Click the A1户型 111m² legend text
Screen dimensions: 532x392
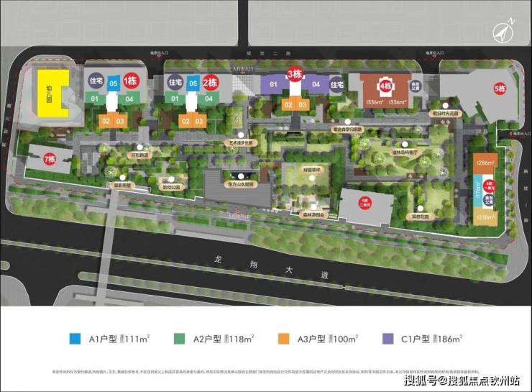(x=119, y=339)
